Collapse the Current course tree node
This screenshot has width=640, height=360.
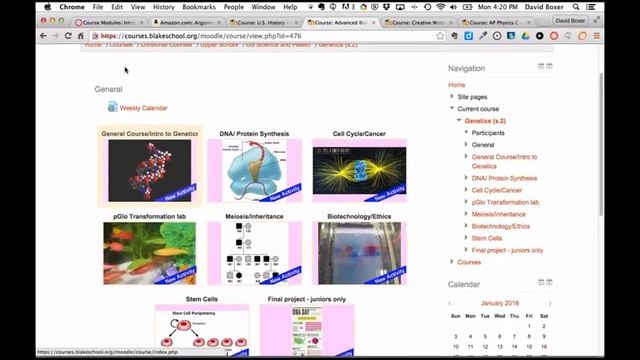(x=451, y=108)
